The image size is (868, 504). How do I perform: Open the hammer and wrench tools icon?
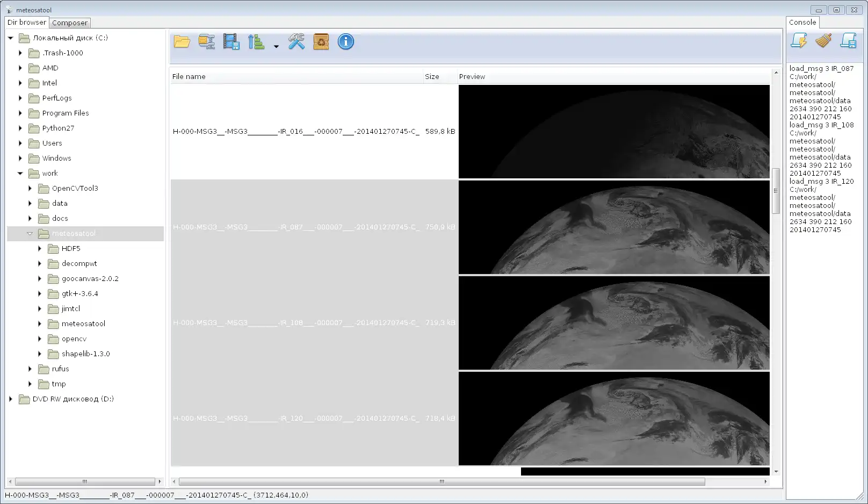[296, 42]
